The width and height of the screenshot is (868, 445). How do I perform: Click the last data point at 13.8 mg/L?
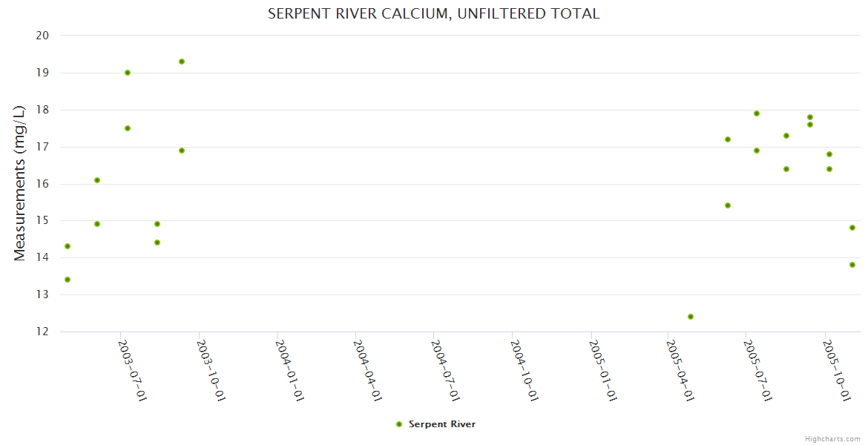pyautogui.click(x=852, y=265)
